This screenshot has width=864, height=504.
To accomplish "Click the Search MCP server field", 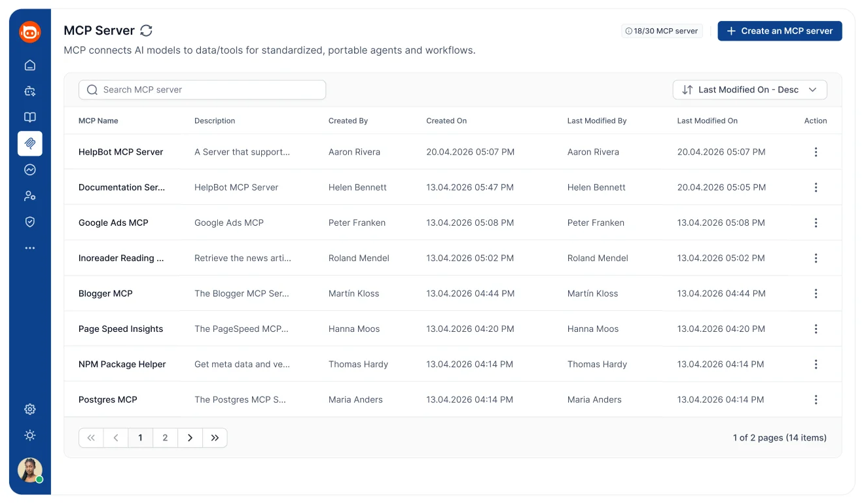I will coord(202,90).
